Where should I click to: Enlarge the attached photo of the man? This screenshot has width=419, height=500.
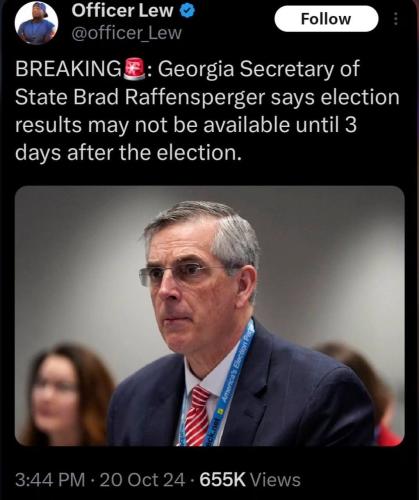click(210, 316)
